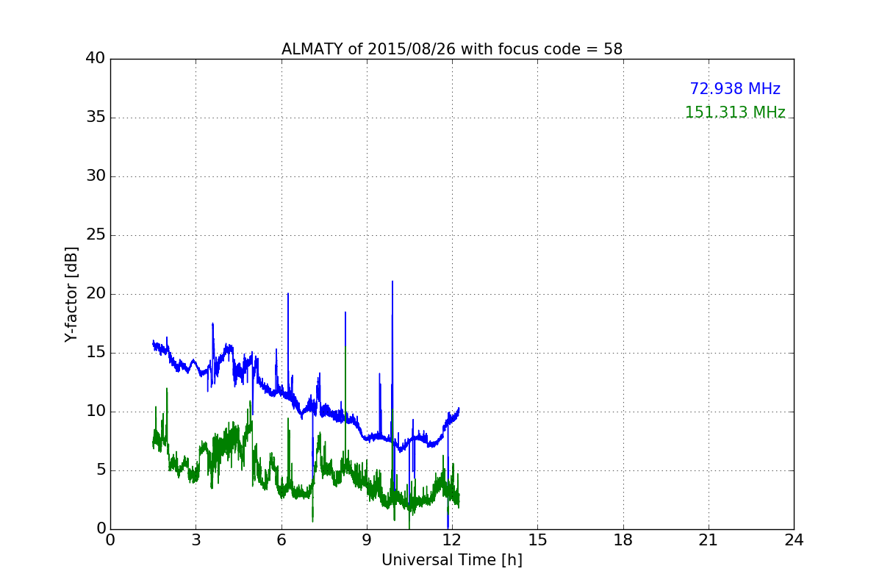Click x-axis tick label 24
882x588 pixels.
[x=794, y=540]
